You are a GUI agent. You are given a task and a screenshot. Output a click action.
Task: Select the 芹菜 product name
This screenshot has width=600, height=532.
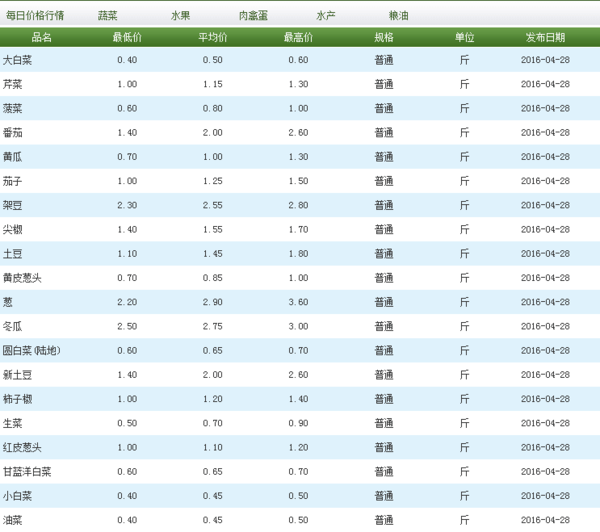(12, 84)
